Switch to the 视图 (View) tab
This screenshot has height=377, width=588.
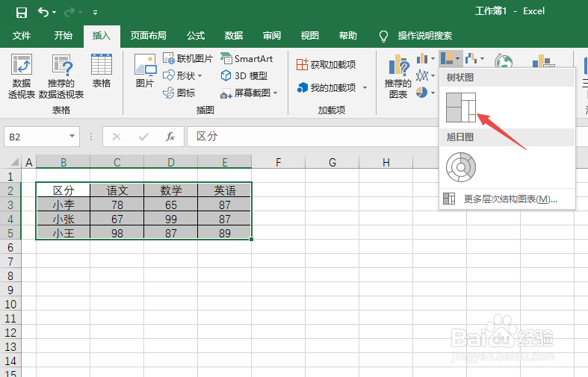click(x=310, y=36)
